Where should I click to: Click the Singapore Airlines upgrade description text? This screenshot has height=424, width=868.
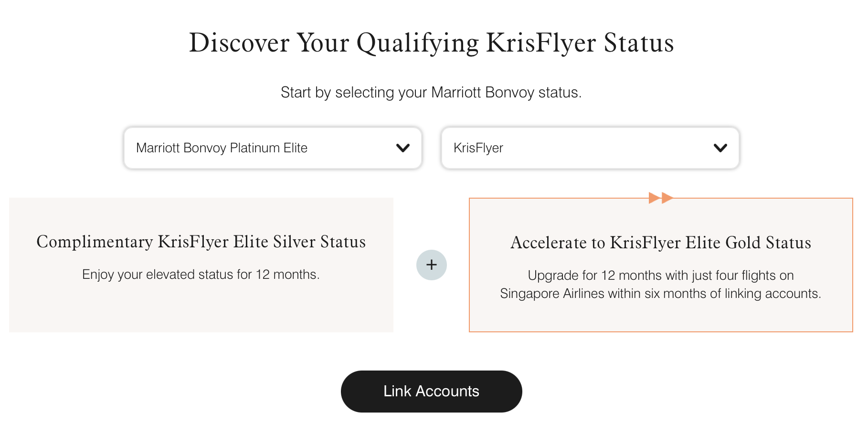pyautogui.click(x=661, y=285)
